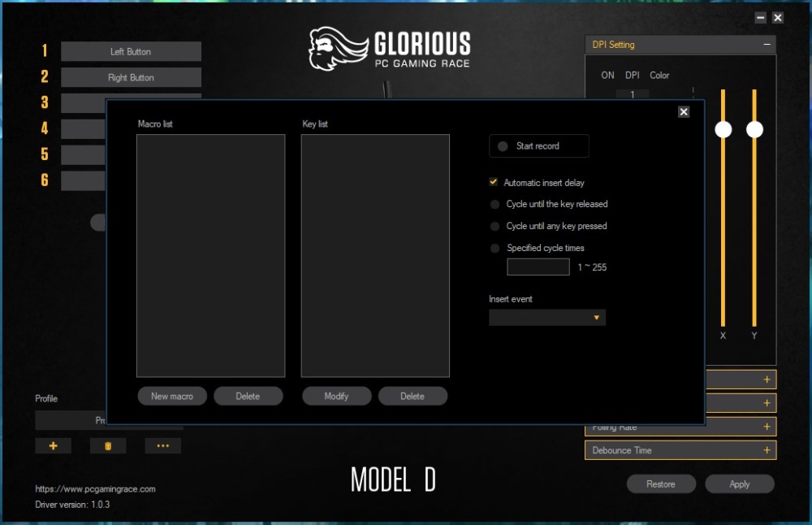The image size is (812, 525).
Task: Collapse the DPI Setting panel
Action: coord(767,45)
